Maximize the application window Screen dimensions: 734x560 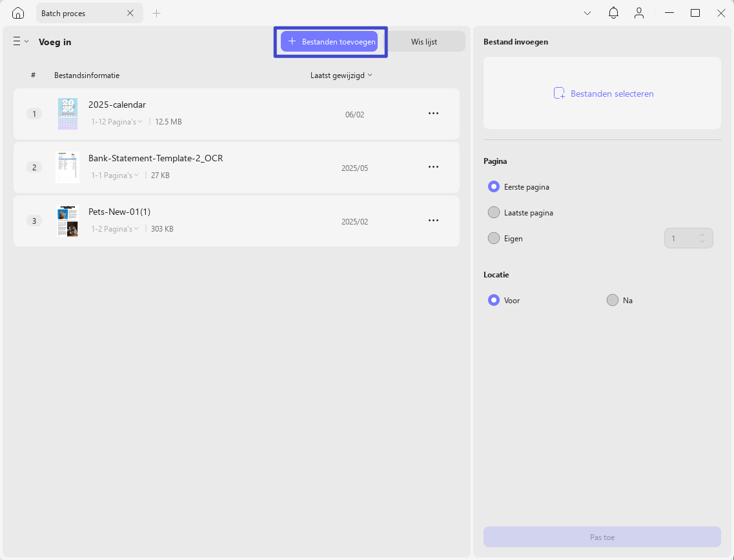pos(695,13)
